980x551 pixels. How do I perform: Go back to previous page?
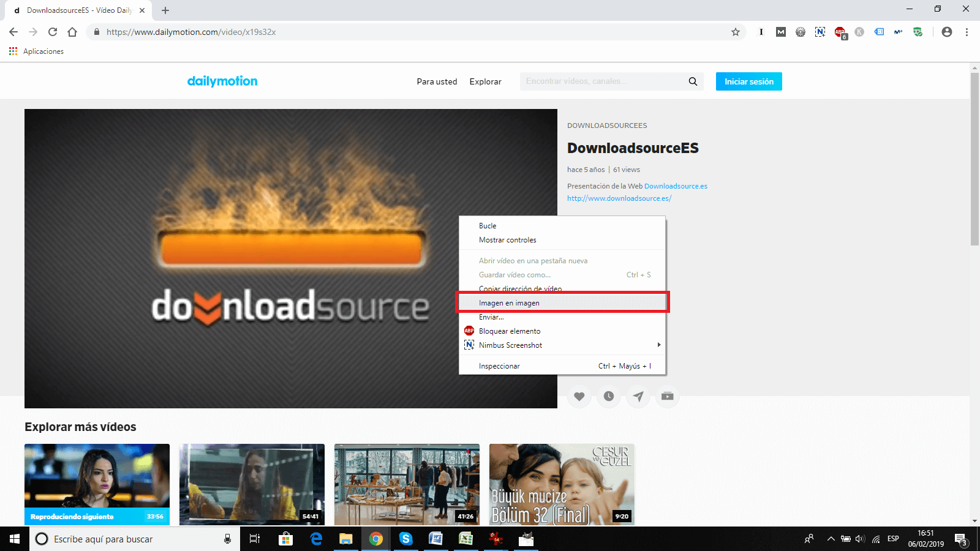[x=13, y=32]
